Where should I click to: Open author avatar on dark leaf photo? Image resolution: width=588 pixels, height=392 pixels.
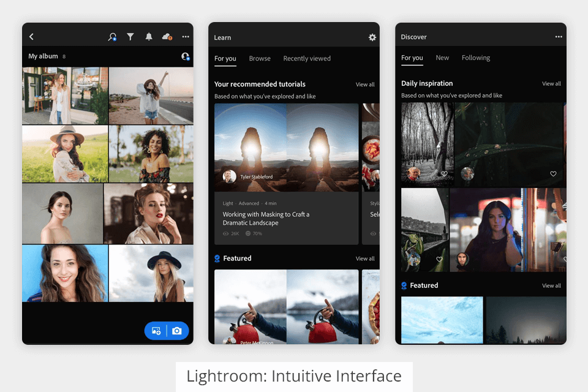point(467,174)
